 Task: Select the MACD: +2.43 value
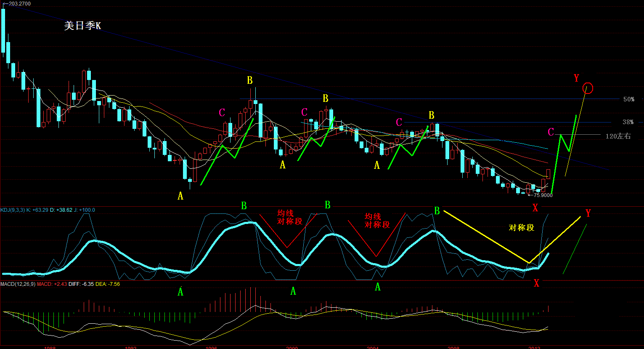[x=52, y=284]
